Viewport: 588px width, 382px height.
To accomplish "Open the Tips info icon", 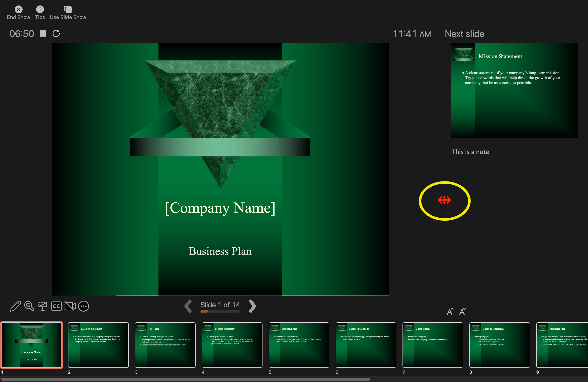I will point(40,13).
